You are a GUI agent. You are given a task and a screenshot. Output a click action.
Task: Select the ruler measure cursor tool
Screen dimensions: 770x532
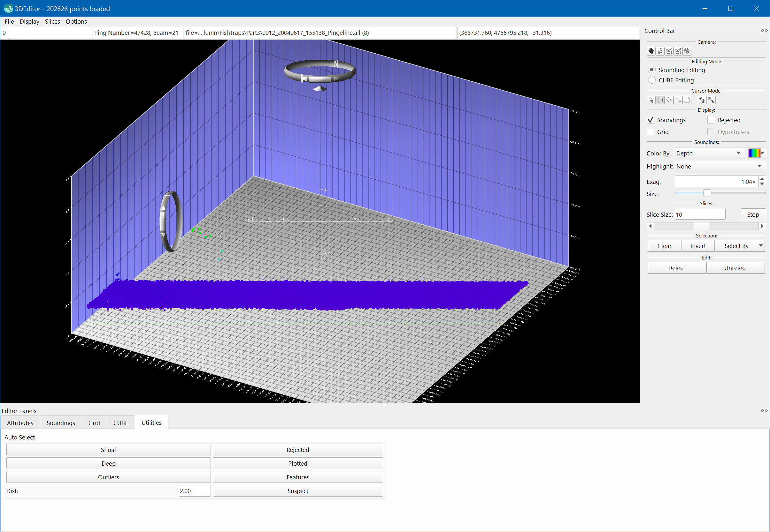(687, 100)
